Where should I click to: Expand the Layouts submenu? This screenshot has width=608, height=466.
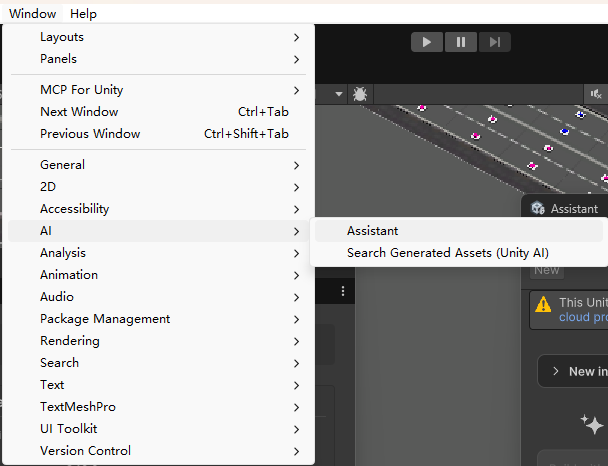pyautogui.click(x=158, y=37)
